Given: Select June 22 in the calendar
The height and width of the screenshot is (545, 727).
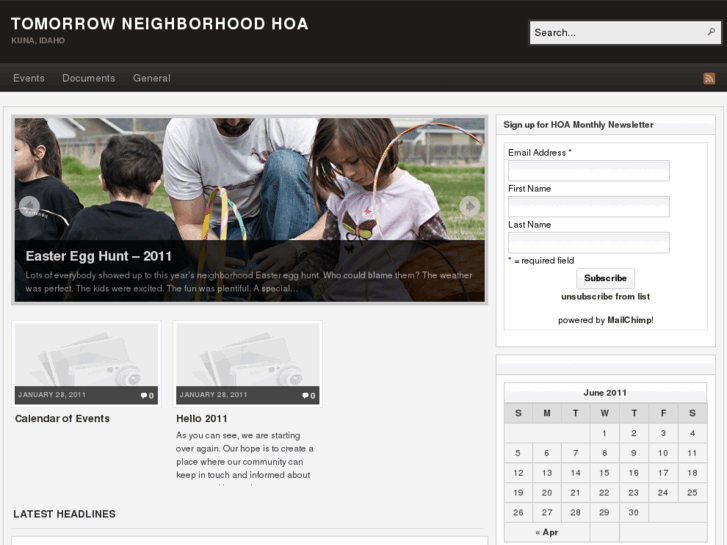Looking at the screenshot, I should coord(604,493).
